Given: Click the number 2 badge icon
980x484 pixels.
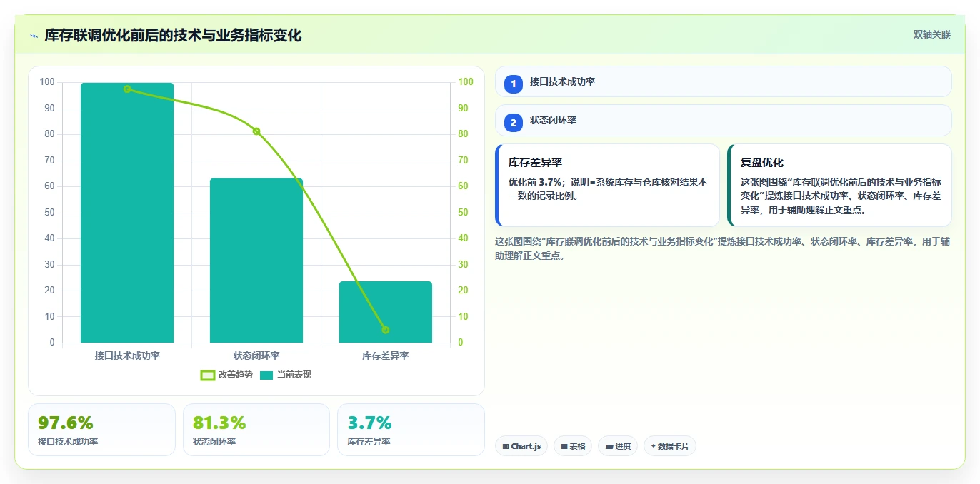Looking at the screenshot, I should coord(513,122).
